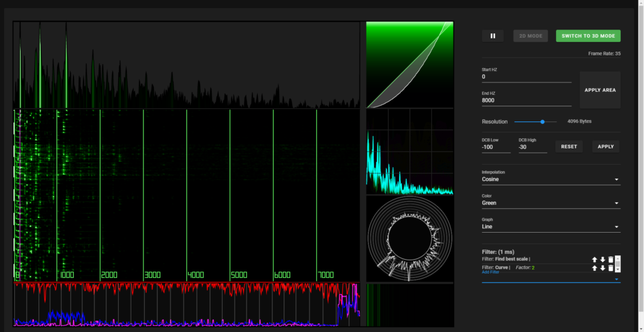
Task: Click the filter list scrollbar down arrow
Action: pyautogui.click(x=618, y=269)
